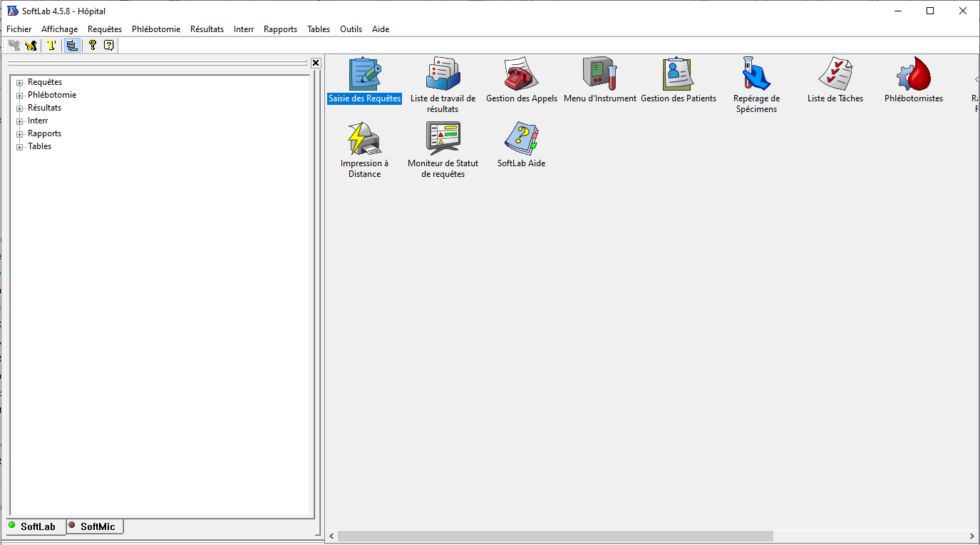Open the Phlébotomie menu
The width and height of the screenshot is (980, 545).
(155, 29)
